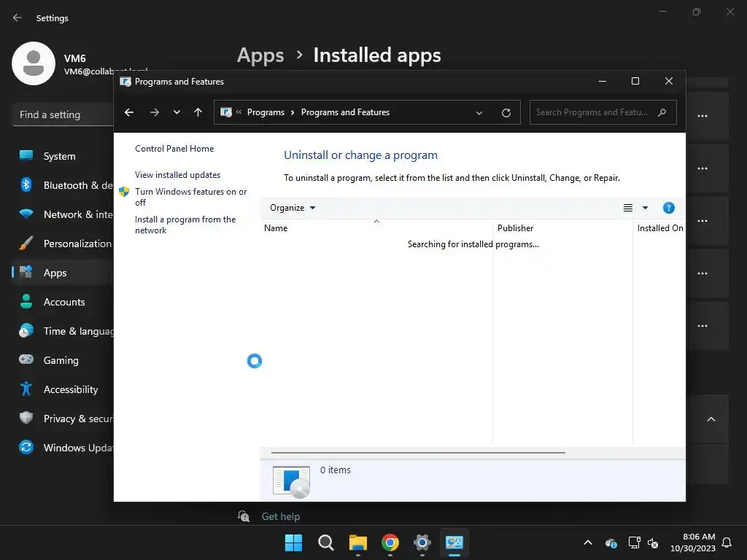The image size is (747, 560).
Task: Refresh the Programs and Features list
Action: coord(506,113)
